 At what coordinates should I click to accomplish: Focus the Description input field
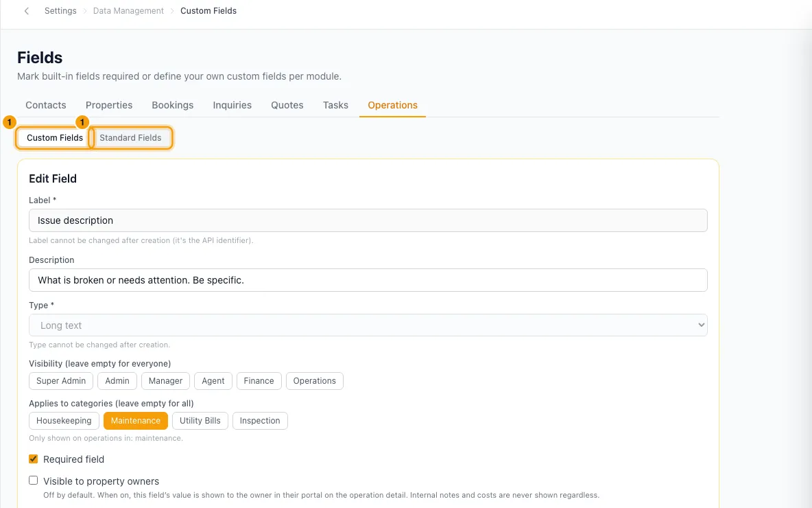click(368, 280)
